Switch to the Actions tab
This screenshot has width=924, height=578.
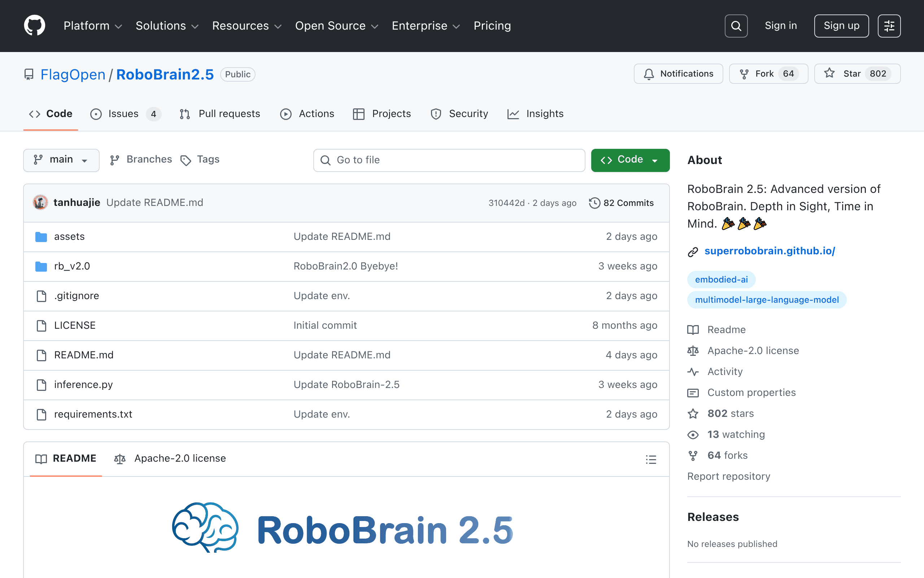click(x=307, y=114)
